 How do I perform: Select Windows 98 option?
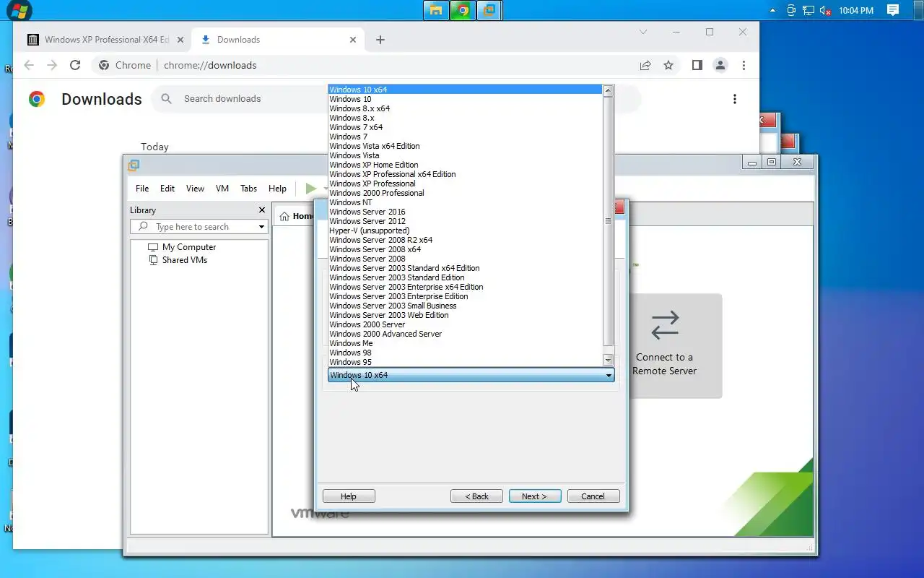pos(466,353)
